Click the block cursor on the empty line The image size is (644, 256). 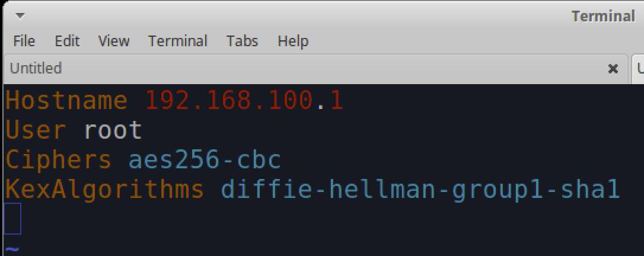tap(12, 219)
